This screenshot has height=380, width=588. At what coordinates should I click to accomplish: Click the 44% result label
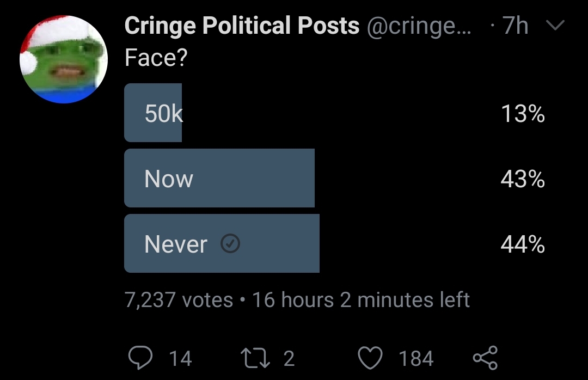tap(523, 244)
